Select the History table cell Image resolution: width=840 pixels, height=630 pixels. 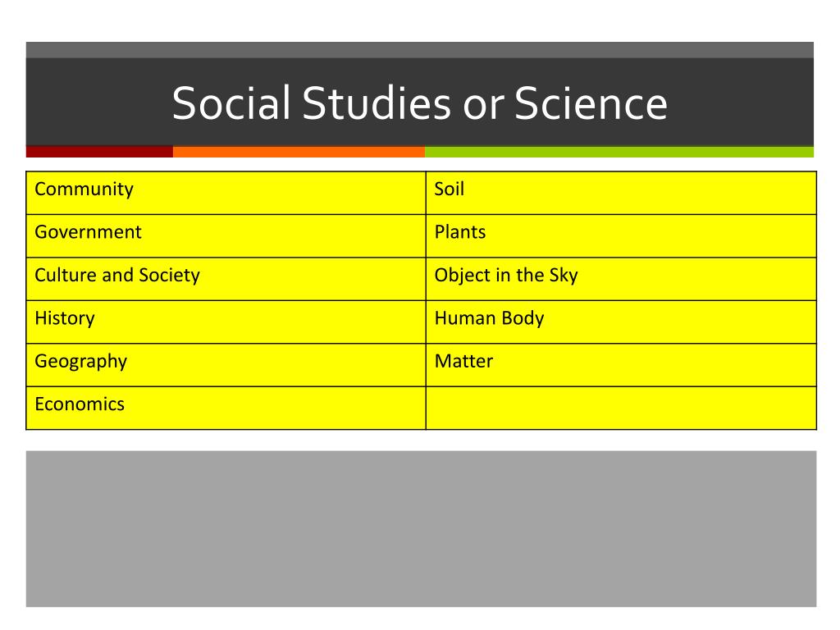click(226, 322)
